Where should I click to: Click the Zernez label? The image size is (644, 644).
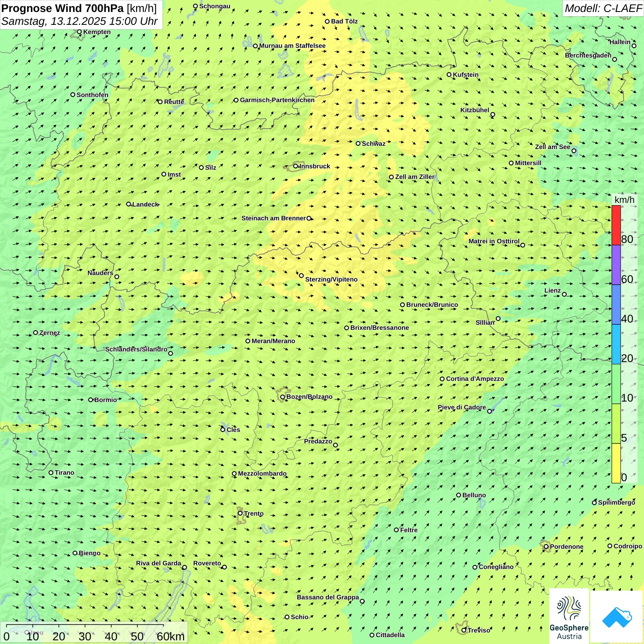[x=50, y=333]
